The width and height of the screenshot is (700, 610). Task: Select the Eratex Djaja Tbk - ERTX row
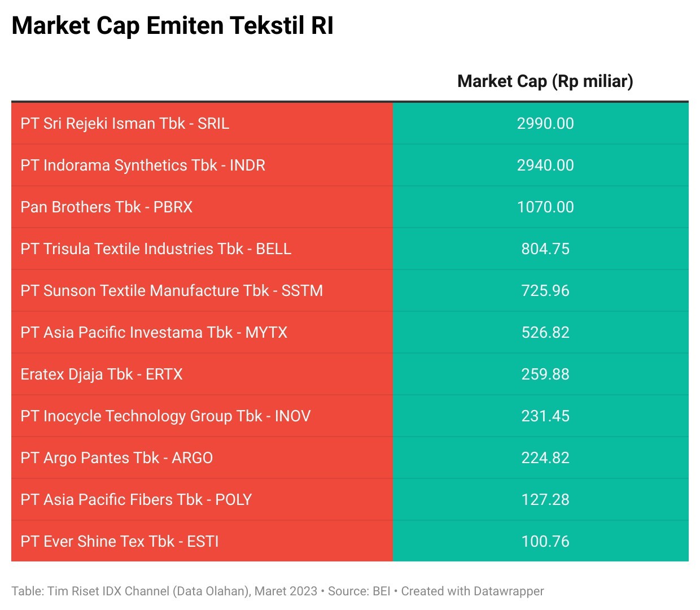coord(102,374)
